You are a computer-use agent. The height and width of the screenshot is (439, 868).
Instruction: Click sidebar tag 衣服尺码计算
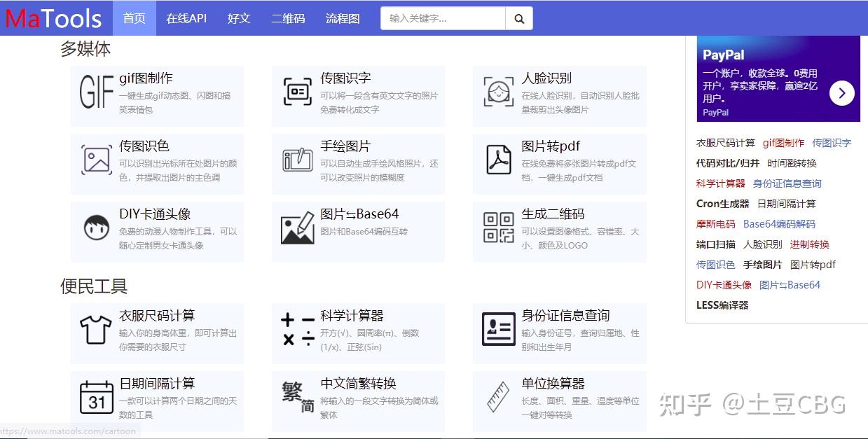pos(726,143)
